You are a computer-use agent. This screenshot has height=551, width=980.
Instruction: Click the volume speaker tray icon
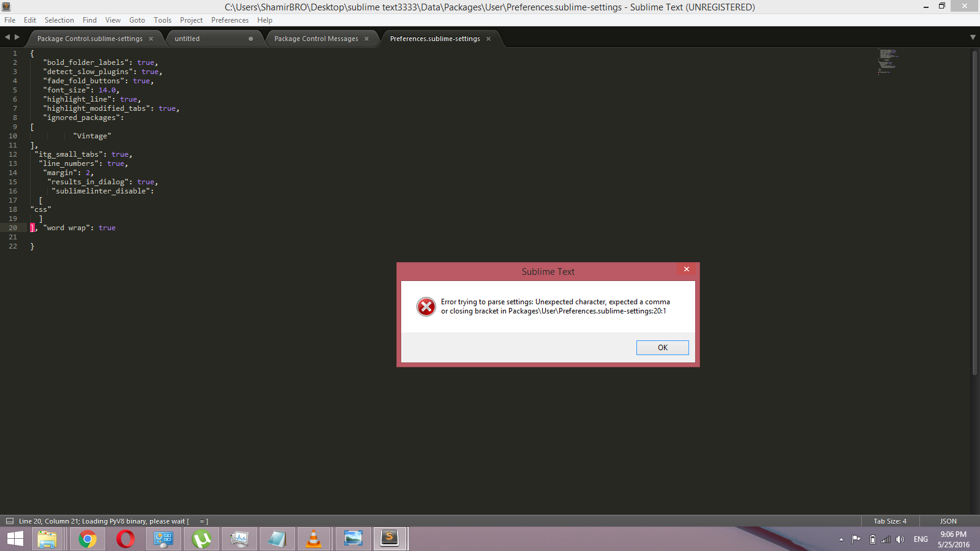tap(900, 539)
